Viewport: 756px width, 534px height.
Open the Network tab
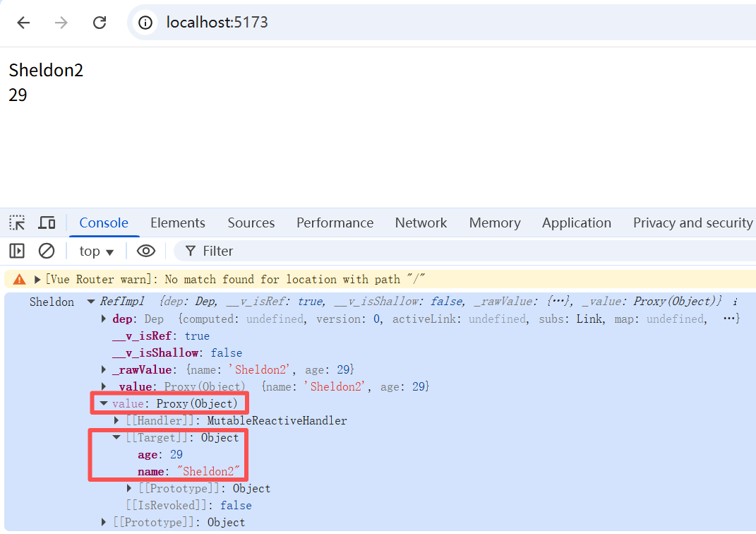click(x=421, y=223)
